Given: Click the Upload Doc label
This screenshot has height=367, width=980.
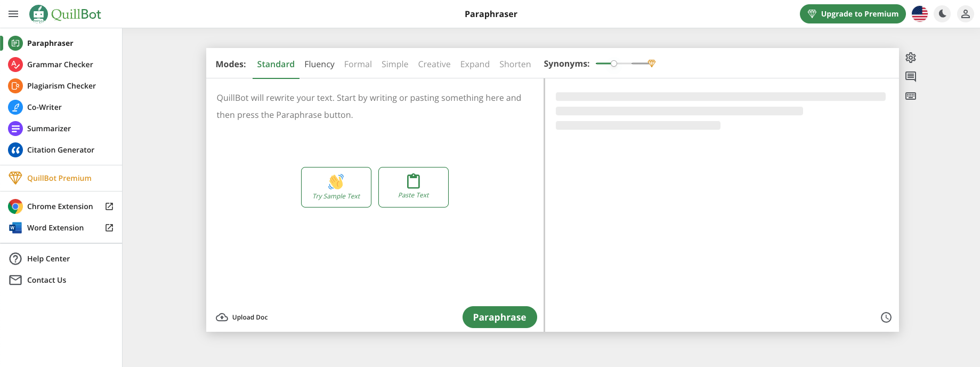Looking at the screenshot, I should coord(250,317).
